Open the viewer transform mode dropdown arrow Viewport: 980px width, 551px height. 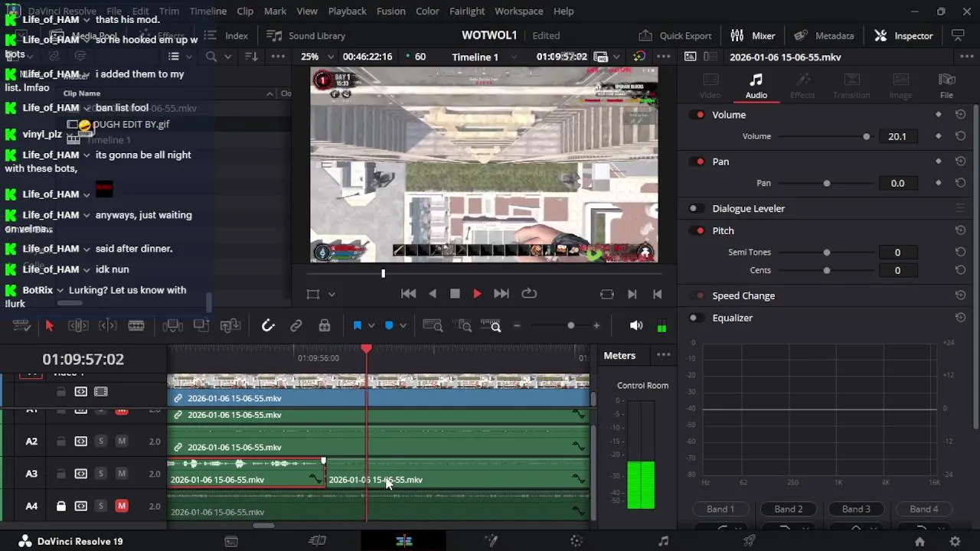click(x=332, y=294)
